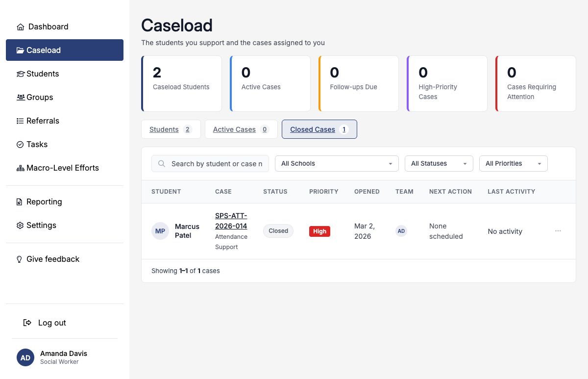The height and width of the screenshot is (379, 588).
Task: Click the OPENED column header
Action: click(367, 192)
